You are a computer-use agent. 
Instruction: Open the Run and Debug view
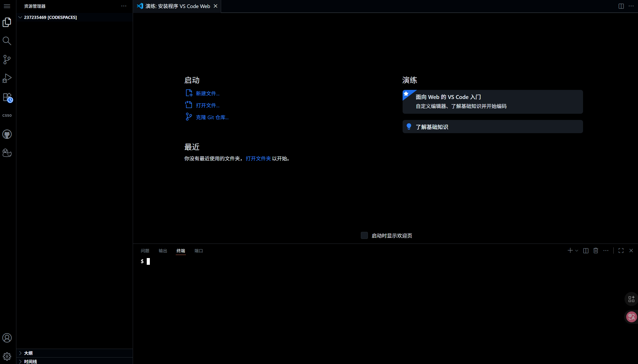[7, 78]
